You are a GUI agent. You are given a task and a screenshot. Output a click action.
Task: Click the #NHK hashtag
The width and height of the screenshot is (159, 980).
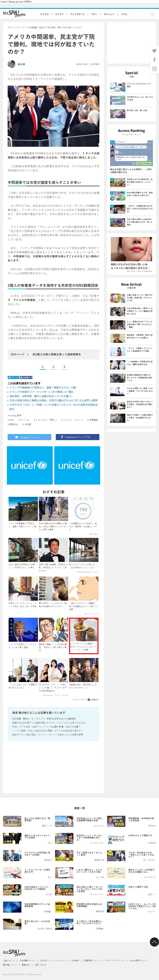(11, 420)
